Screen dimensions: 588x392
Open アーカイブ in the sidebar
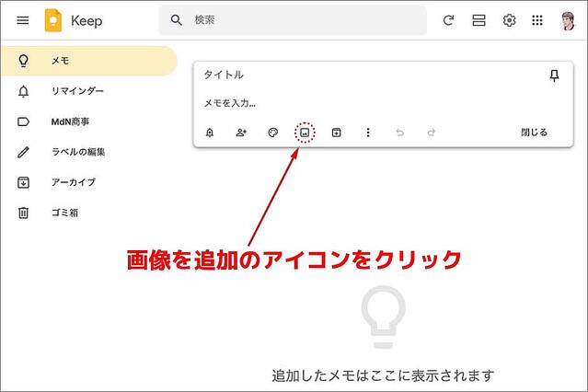coord(89,182)
